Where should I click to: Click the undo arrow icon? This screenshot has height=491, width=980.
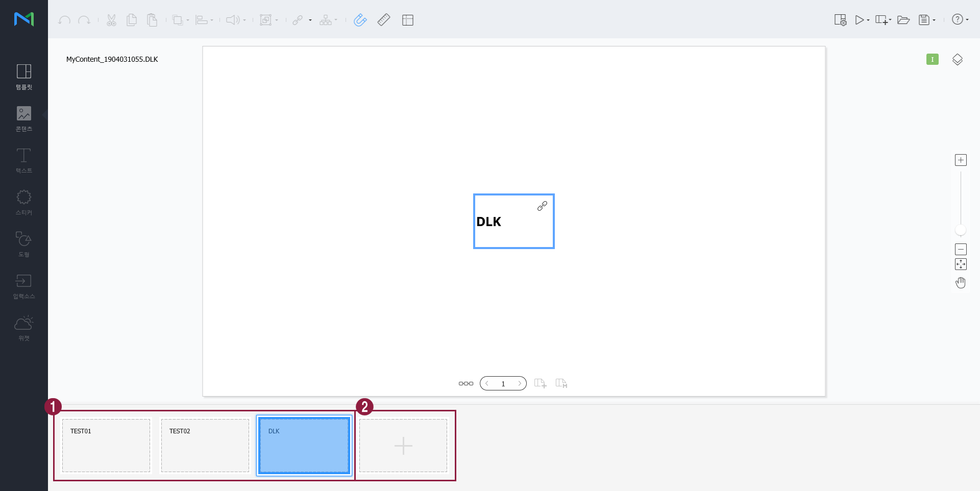[64, 20]
